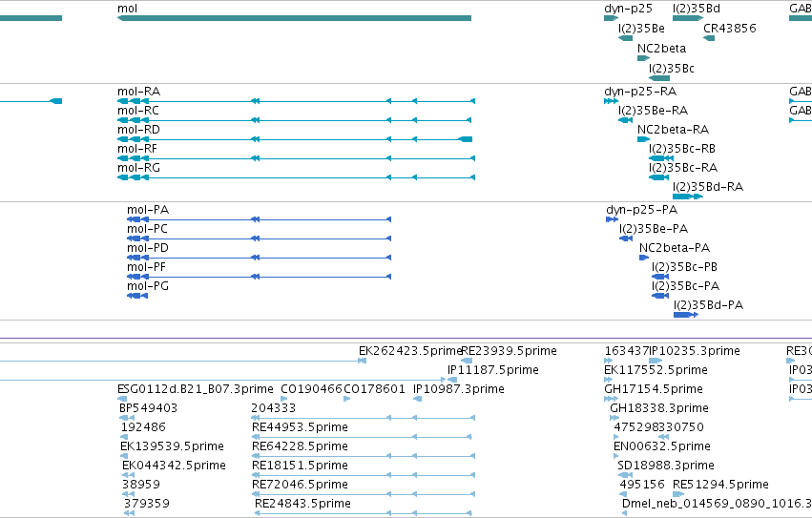Click the NC2beta-RA transcript
812x518 pixels.
click(643, 139)
